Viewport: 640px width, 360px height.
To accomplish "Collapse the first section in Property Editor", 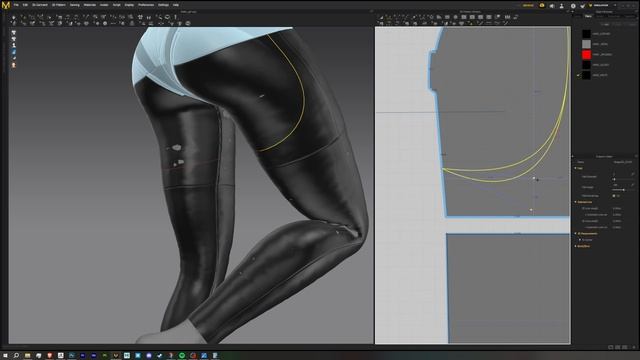I will 576,168.
